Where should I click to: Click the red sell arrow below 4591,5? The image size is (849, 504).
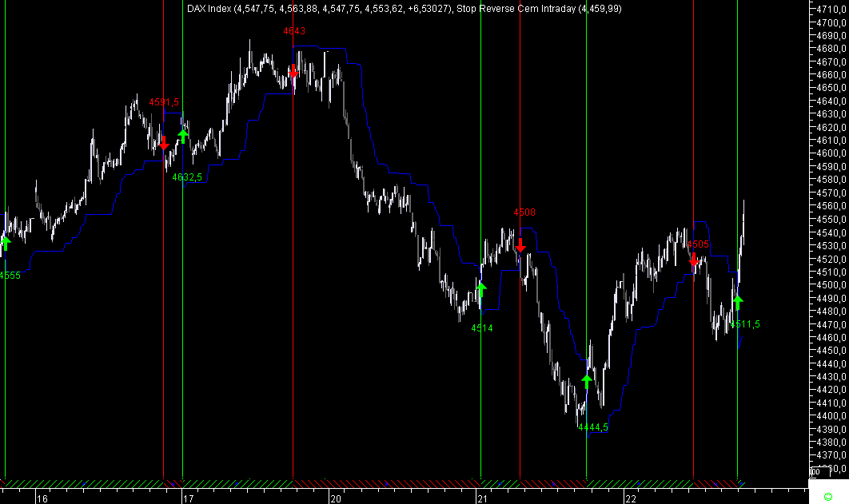pos(164,143)
